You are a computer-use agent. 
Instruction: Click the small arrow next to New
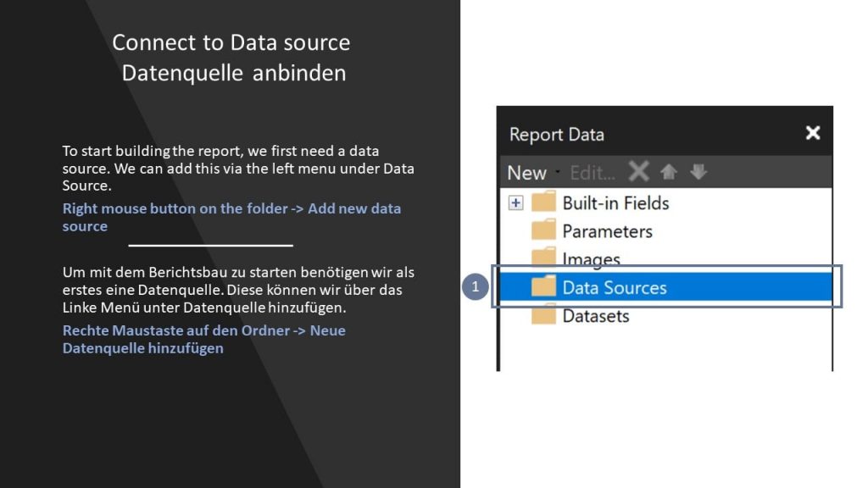click(558, 172)
